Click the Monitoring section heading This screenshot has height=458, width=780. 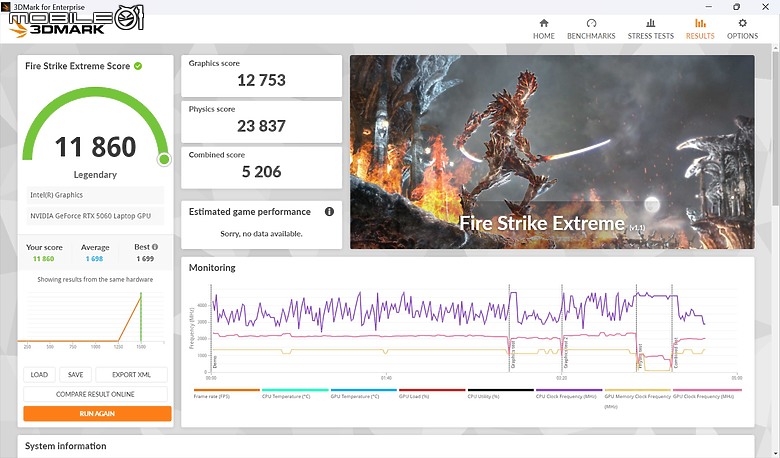pos(212,268)
